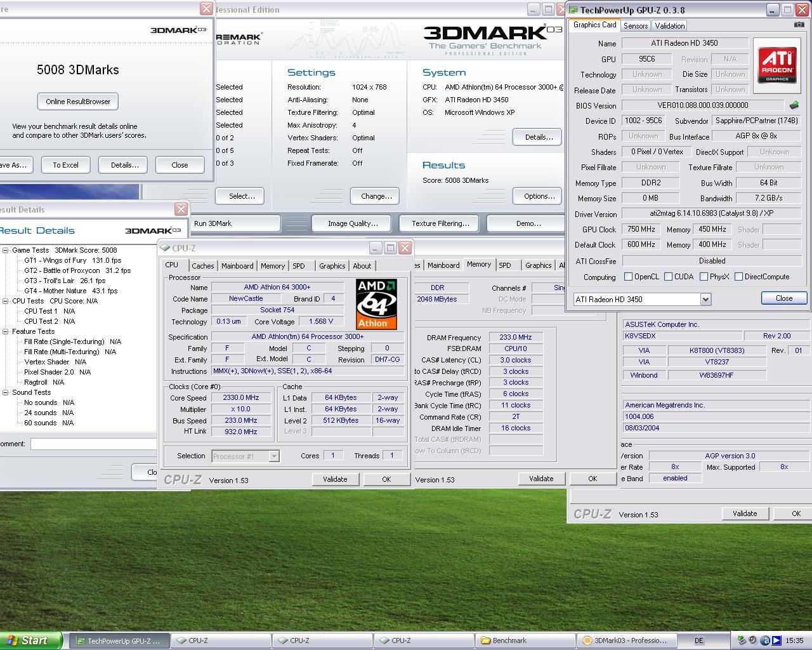The height and width of the screenshot is (650, 812).
Task: Select Ragtroll tree row
Action: [44, 382]
